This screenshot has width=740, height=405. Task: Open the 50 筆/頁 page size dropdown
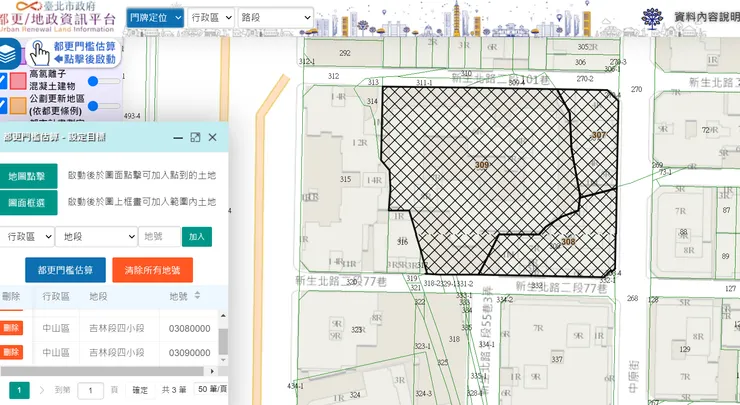click(x=212, y=389)
